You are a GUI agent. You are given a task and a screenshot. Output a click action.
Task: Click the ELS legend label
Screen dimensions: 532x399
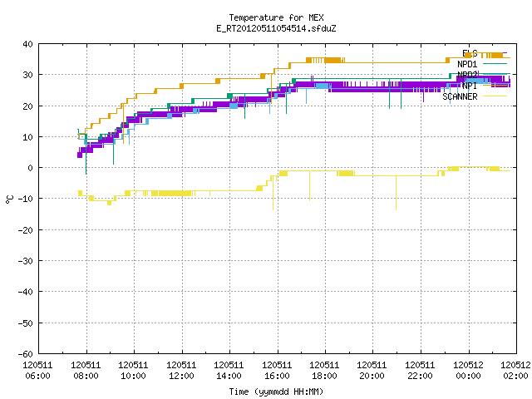tap(470, 53)
